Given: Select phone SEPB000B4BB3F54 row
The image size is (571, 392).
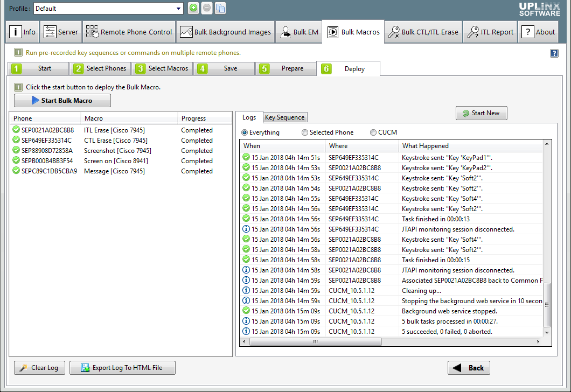Looking at the screenshot, I should click(x=121, y=161).
